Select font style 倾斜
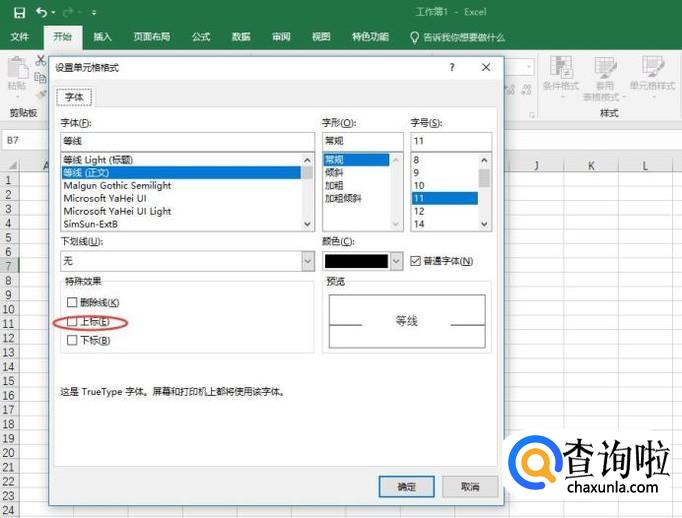Screen dimensions: 682x518 (356, 173)
